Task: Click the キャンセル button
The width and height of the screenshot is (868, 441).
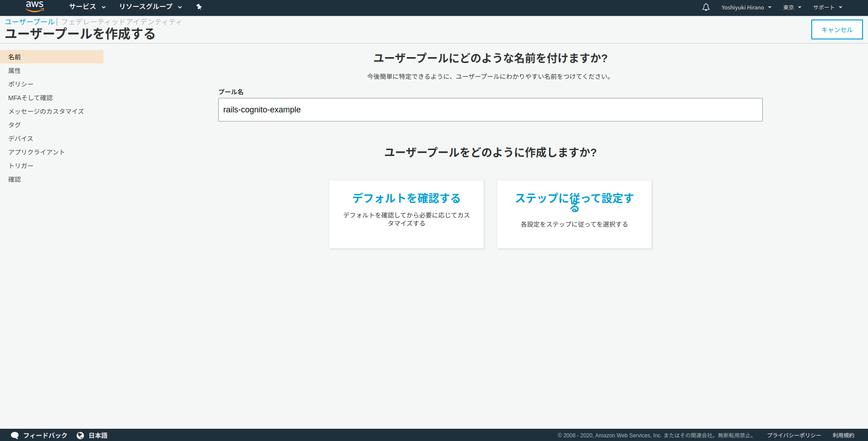Action: click(x=836, y=29)
